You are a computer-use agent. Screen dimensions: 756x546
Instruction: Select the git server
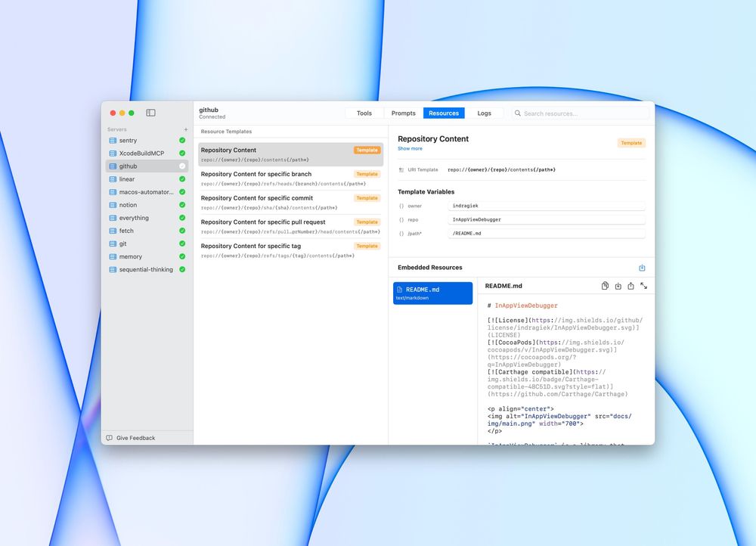pyautogui.click(x=147, y=244)
